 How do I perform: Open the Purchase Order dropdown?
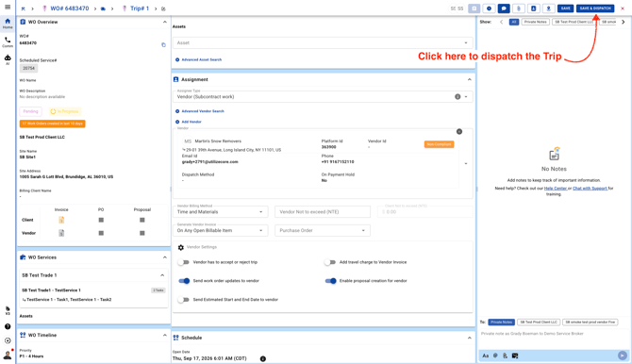tap(322, 230)
